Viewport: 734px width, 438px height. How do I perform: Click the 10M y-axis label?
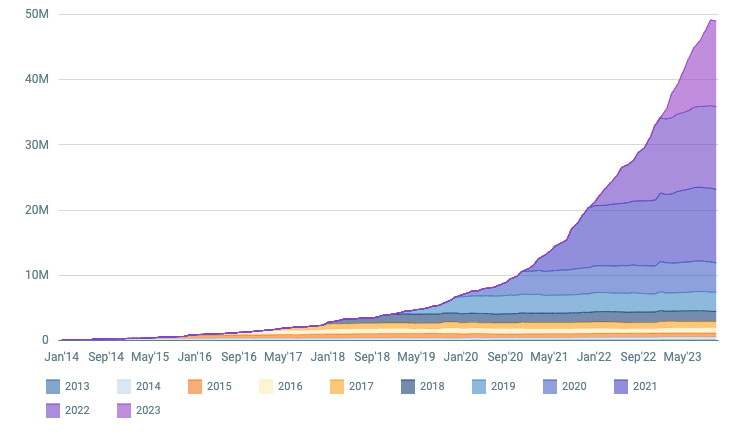(x=36, y=275)
